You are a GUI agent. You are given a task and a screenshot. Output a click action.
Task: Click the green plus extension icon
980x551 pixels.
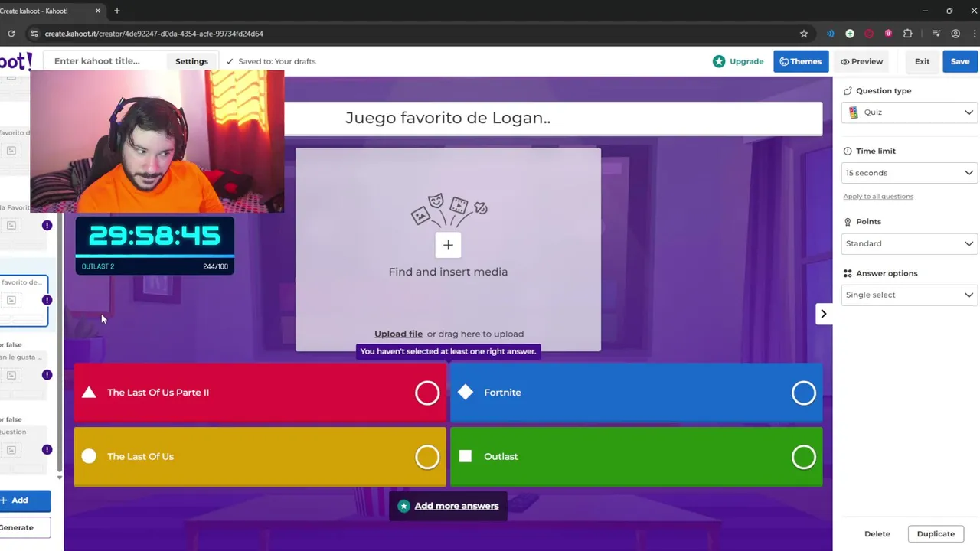[850, 34]
